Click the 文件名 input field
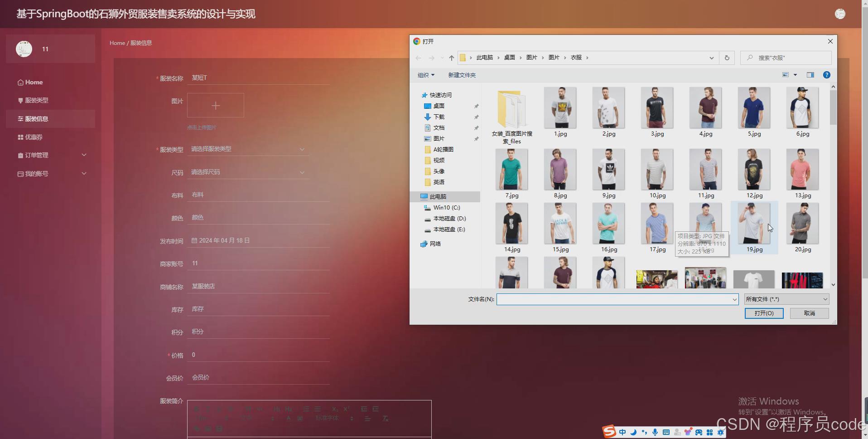This screenshot has height=439, width=868. pos(614,299)
